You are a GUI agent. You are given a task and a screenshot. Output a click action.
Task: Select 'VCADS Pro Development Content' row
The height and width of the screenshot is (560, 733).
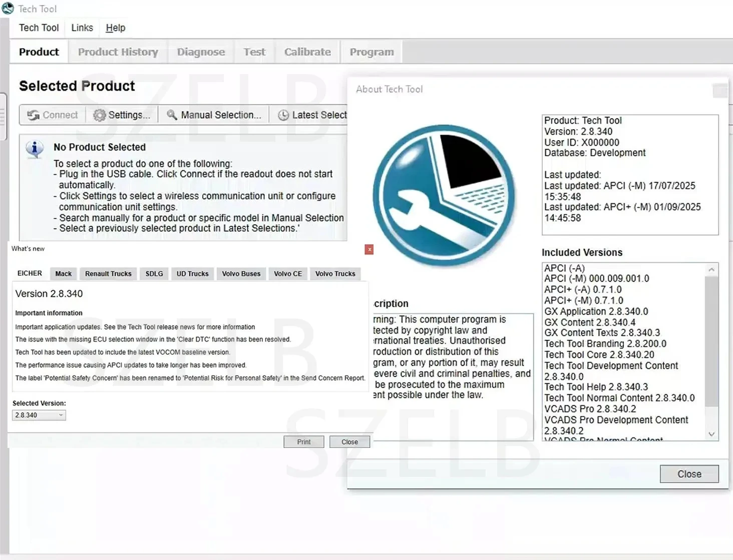point(616,425)
